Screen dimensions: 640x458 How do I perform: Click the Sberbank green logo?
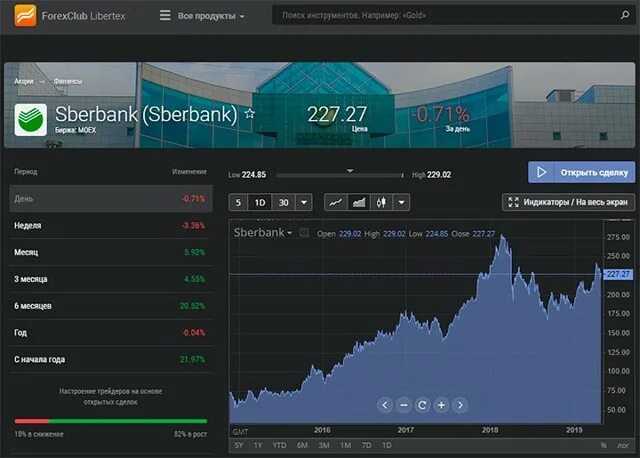pos(31,120)
